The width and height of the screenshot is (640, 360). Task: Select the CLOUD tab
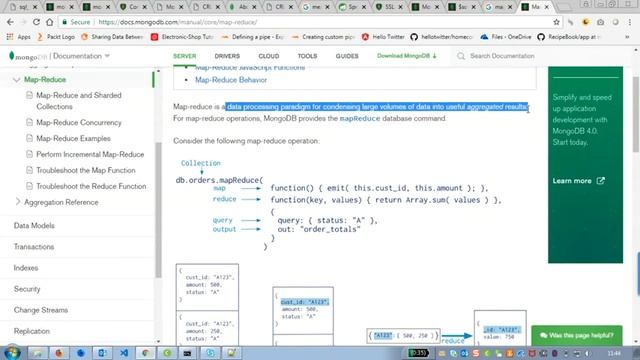click(x=269, y=56)
